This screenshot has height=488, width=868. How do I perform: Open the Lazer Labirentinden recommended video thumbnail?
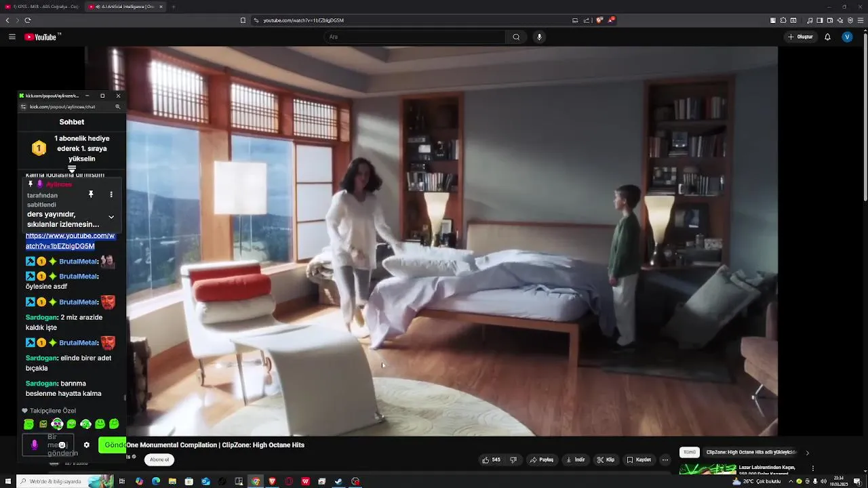(x=708, y=469)
